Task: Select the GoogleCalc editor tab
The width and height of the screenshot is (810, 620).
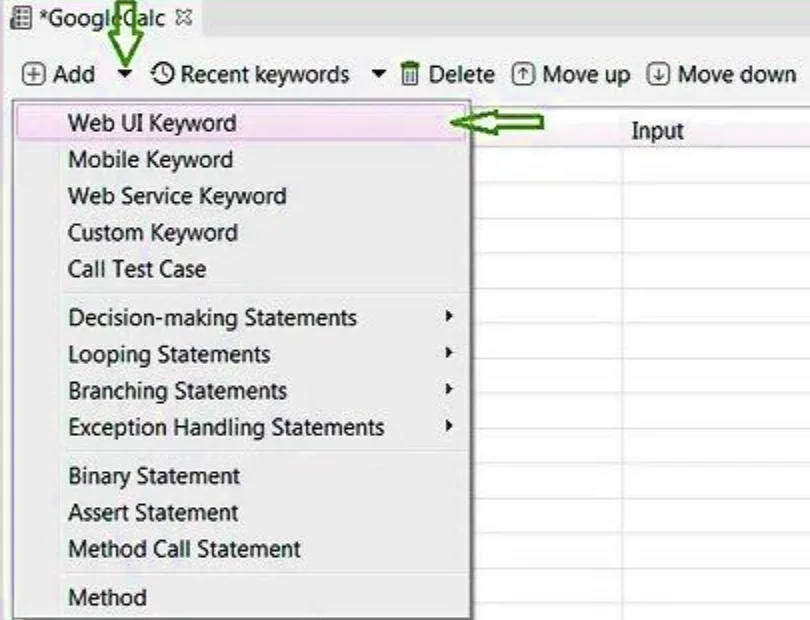Action: (x=100, y=19)
